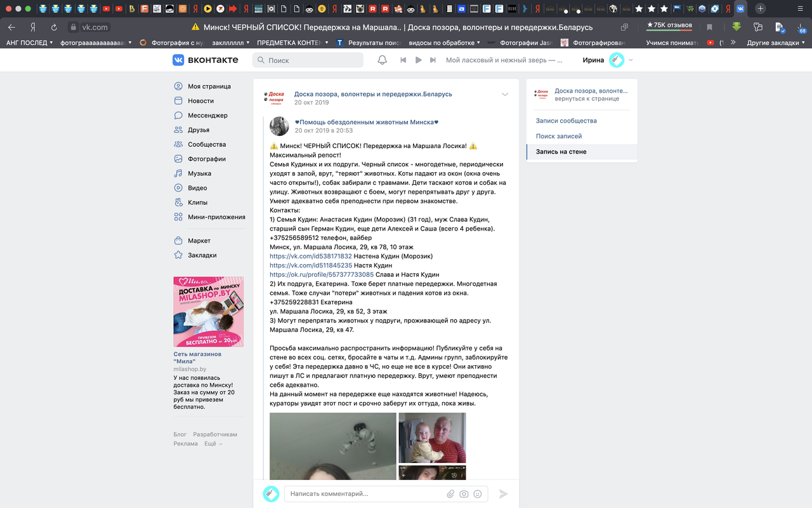Viewport: 812px width, 508px height.
Task: Open the 75K отзывов reviews badge
Action: [669, 25]
